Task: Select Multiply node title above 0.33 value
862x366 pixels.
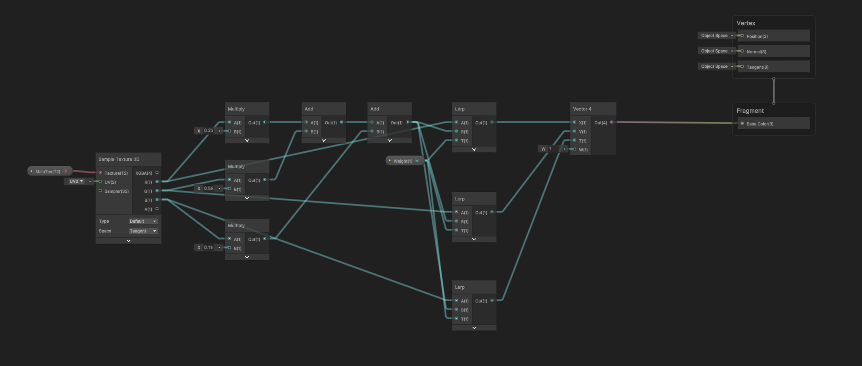Action: click(236, 109)
